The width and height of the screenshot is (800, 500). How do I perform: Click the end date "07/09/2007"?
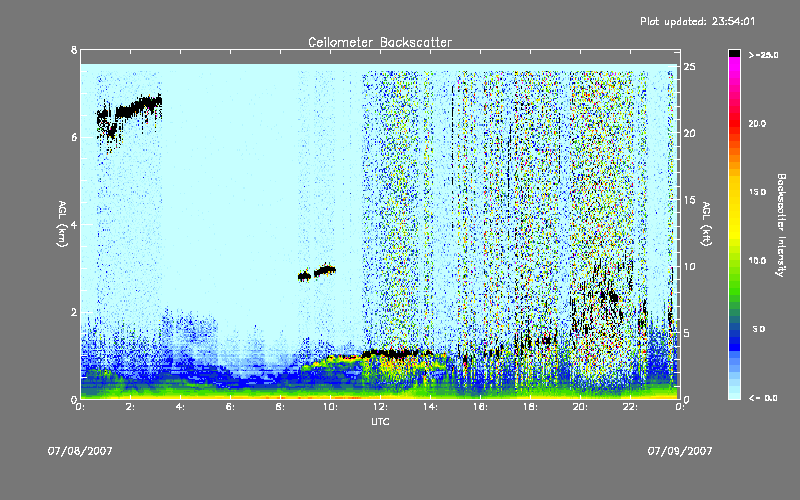coord(680,451)
